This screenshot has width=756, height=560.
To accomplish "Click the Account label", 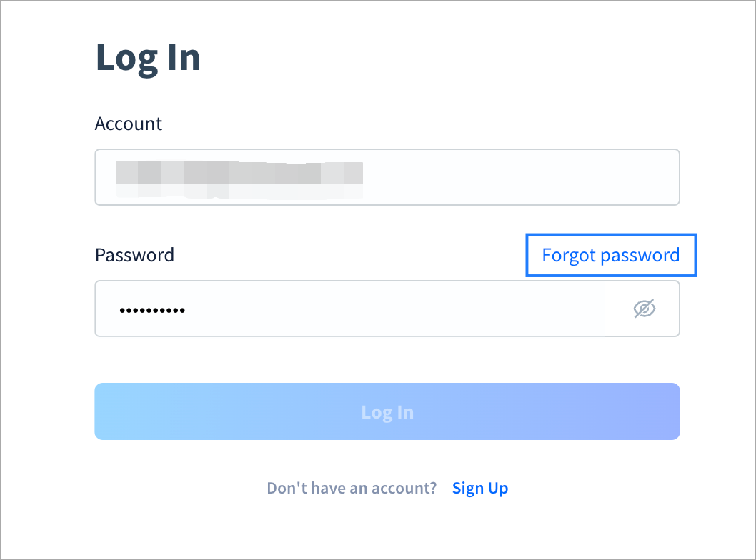I will point(129,124).
